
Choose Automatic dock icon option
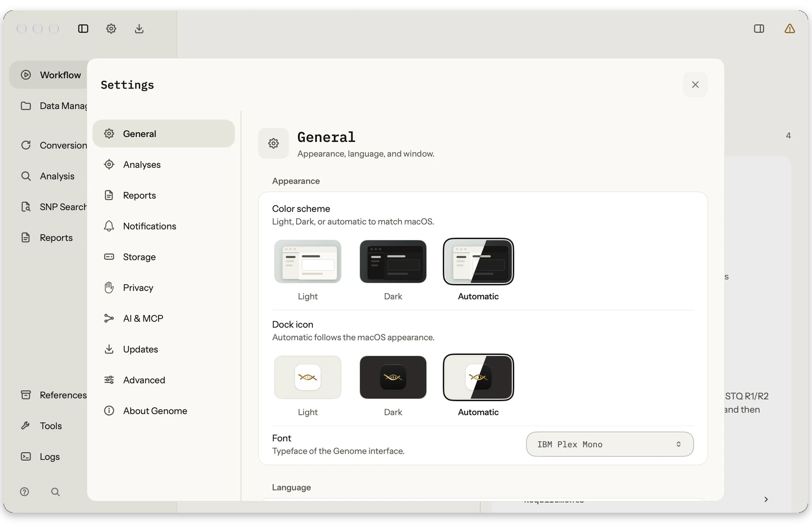point(478,377)
